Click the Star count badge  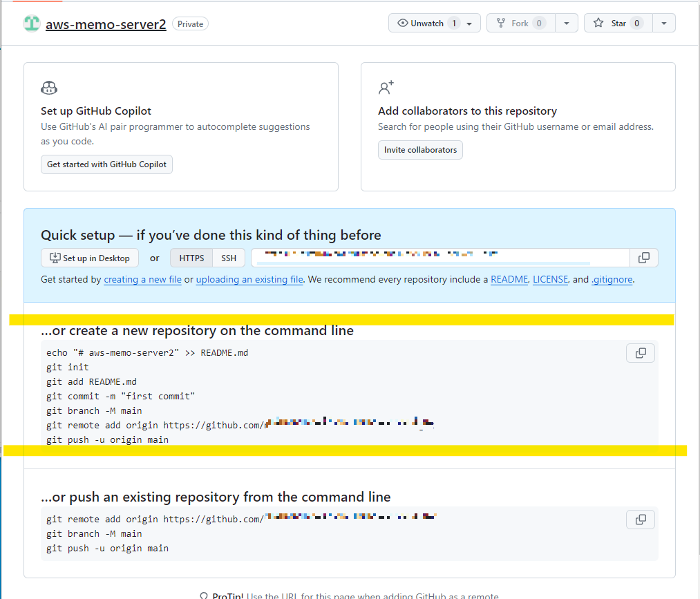[x=637, y=23]
